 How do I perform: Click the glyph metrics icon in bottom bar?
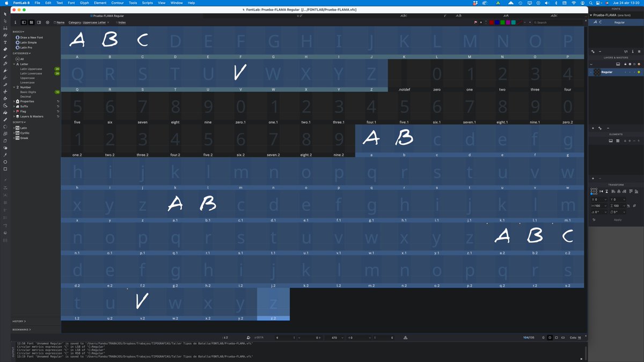[x=405, y=337]
